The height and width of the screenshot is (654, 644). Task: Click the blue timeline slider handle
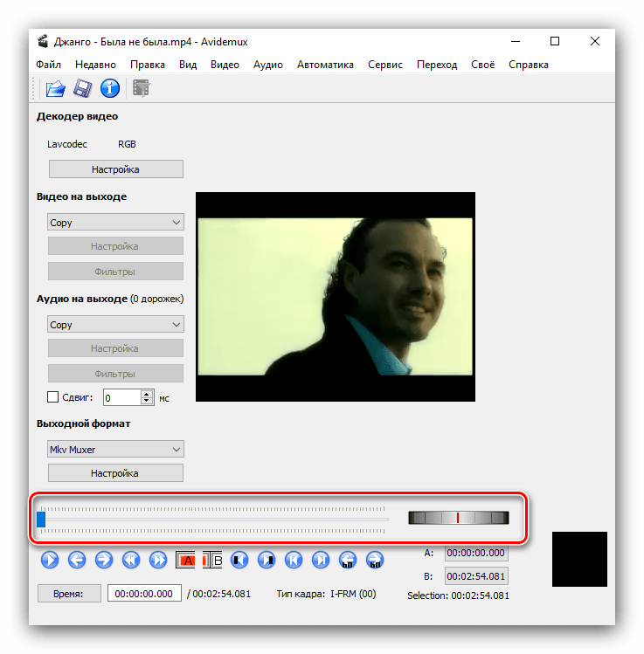41,520
